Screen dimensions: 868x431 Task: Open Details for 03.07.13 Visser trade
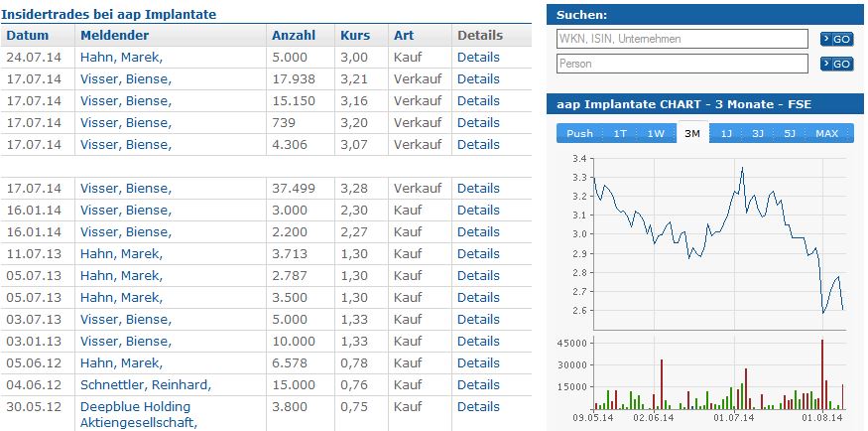click(x=478, y=320)
